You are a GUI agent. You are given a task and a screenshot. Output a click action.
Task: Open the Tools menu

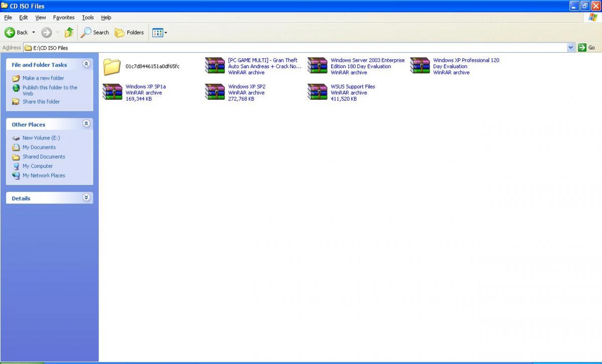pyautogui.click(x=88, y=18)
